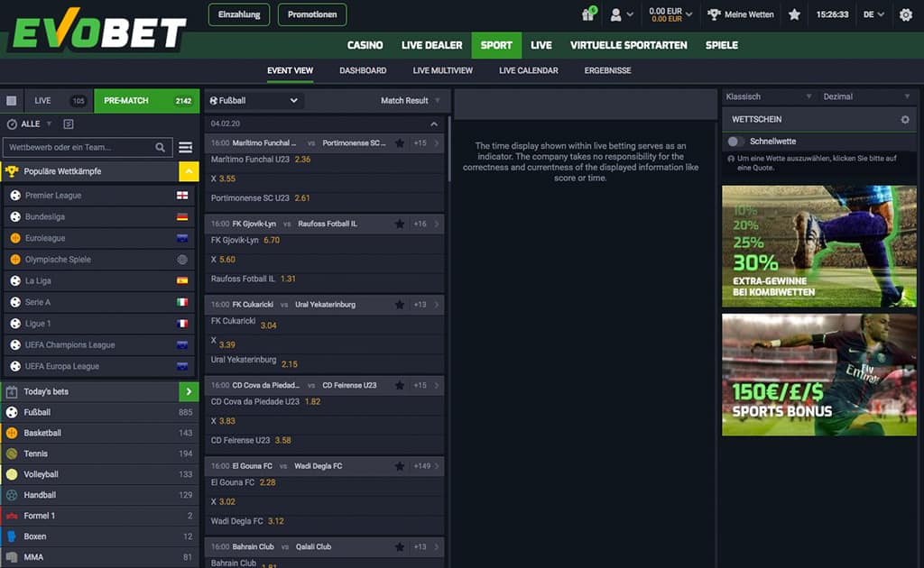Click the clock icon next to ALLE
This screenshot has height=568, width=924.
[x=12, y=124]
